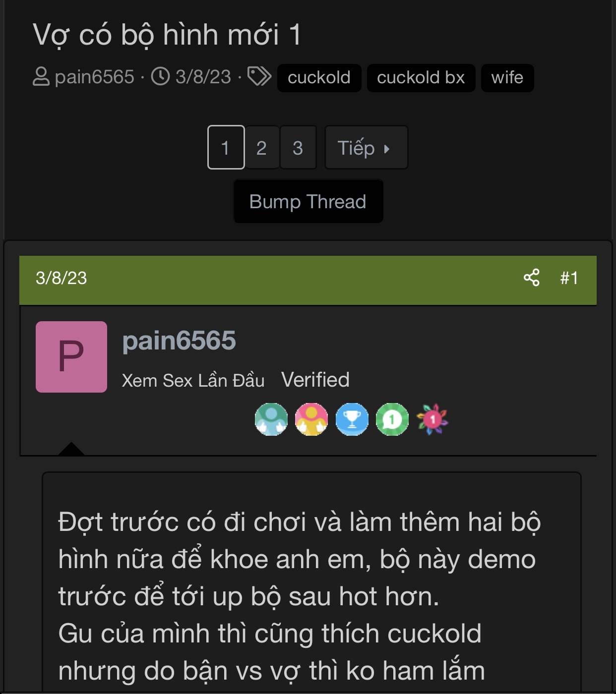Click the #1 post number link
This screenshot has height=694, width=616.
(569, 278)
